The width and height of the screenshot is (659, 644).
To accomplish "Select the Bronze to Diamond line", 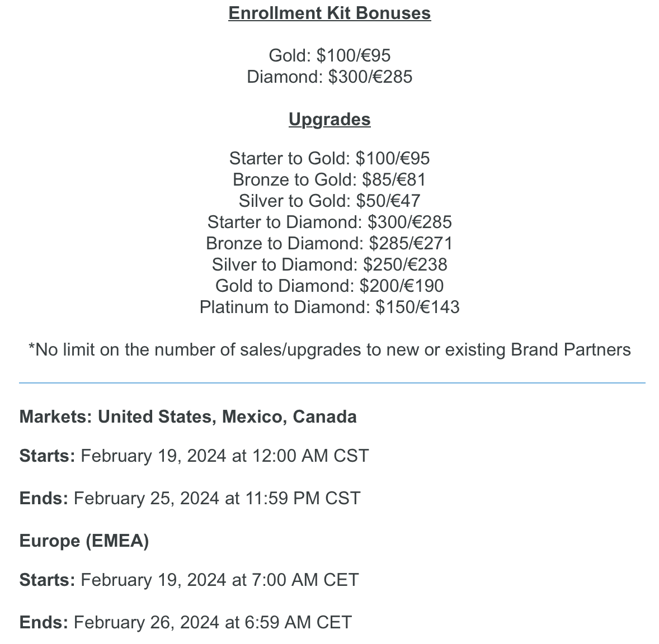I will [329, 243].
